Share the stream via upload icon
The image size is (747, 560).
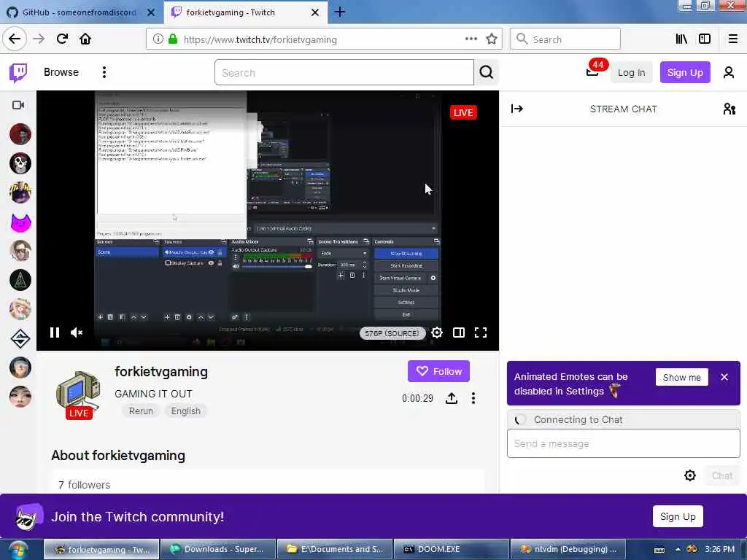click(451, 398)
